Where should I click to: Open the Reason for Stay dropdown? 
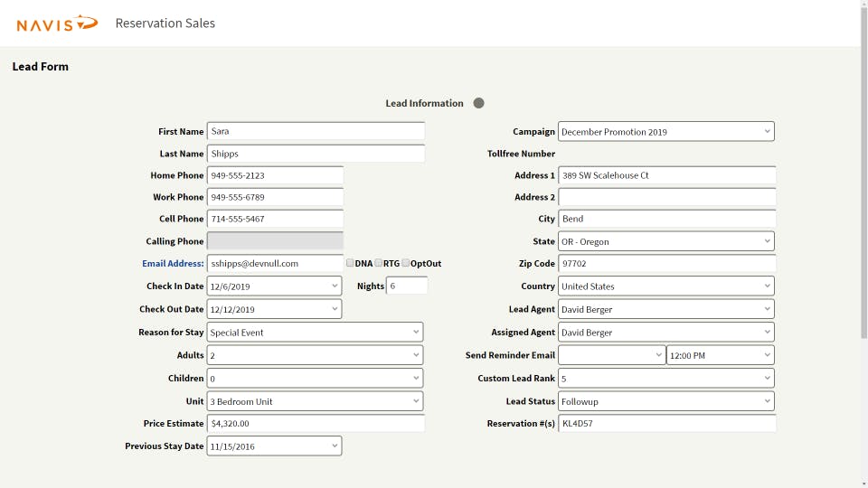pyautogui.click(x=315, y=333)
